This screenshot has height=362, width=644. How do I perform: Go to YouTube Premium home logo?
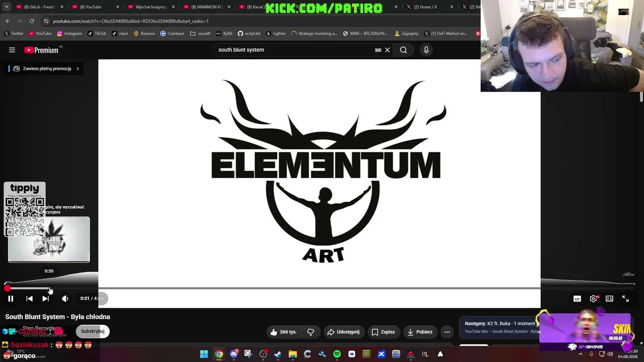[x=41, y=50]
